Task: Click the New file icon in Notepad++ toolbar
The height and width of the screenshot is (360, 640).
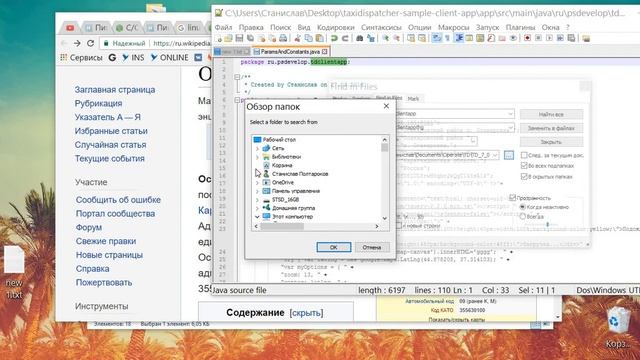Action: point(218,39)
